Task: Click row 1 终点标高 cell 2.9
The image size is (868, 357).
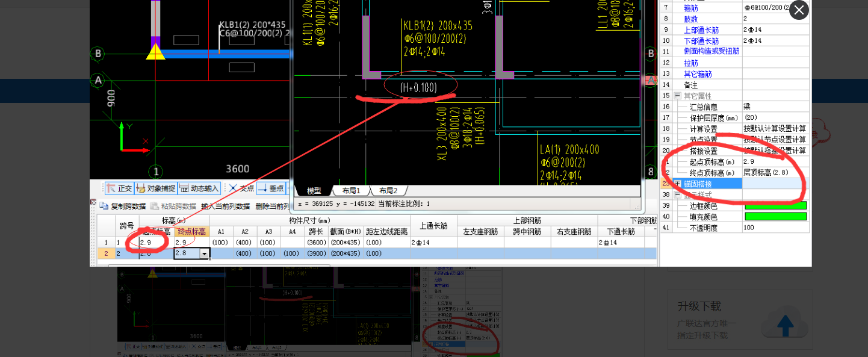Action: pyautogui.click(x=191, y=243)
